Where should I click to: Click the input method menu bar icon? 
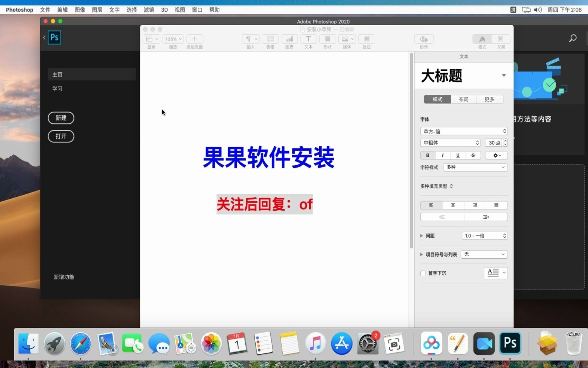[x=513, y=10]
